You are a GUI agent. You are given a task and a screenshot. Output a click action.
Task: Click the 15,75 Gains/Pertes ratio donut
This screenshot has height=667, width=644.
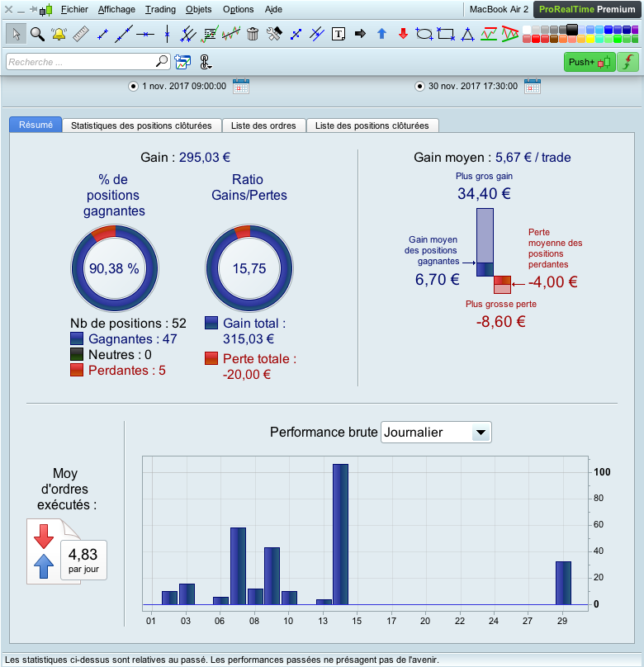[x=249, y=268]
